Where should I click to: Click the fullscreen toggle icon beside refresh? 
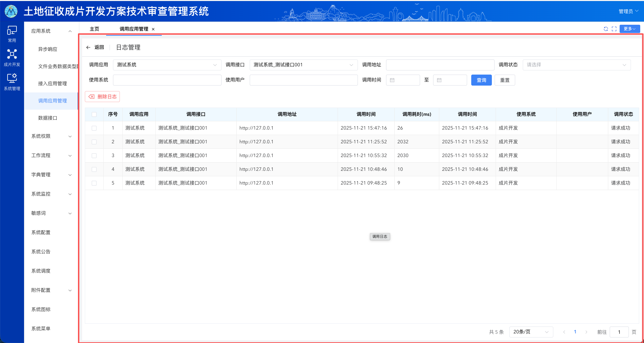(x=614, y=29)
